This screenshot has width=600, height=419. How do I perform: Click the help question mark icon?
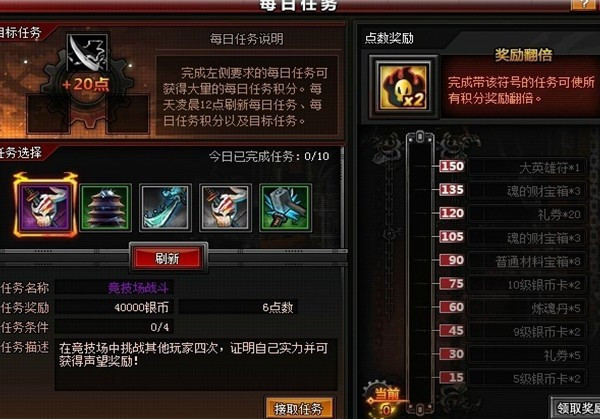pyautogui.click(x=585, y=4)
